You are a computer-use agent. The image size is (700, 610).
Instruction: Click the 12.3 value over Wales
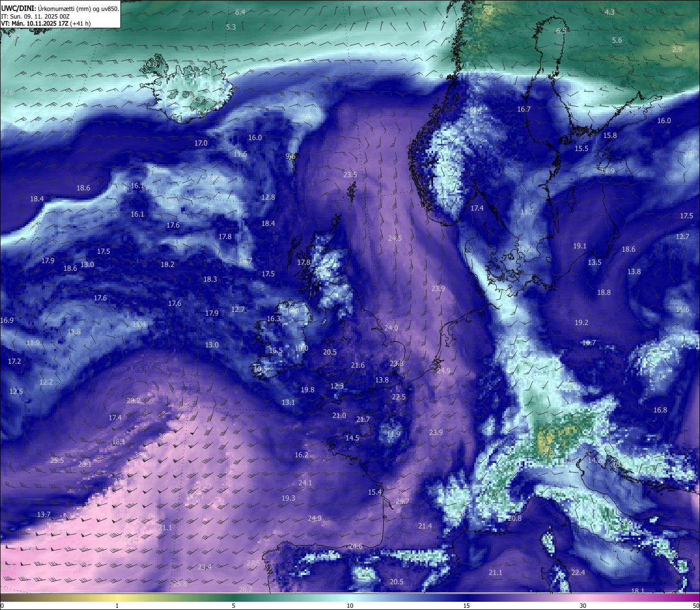(x=337, y=386)
